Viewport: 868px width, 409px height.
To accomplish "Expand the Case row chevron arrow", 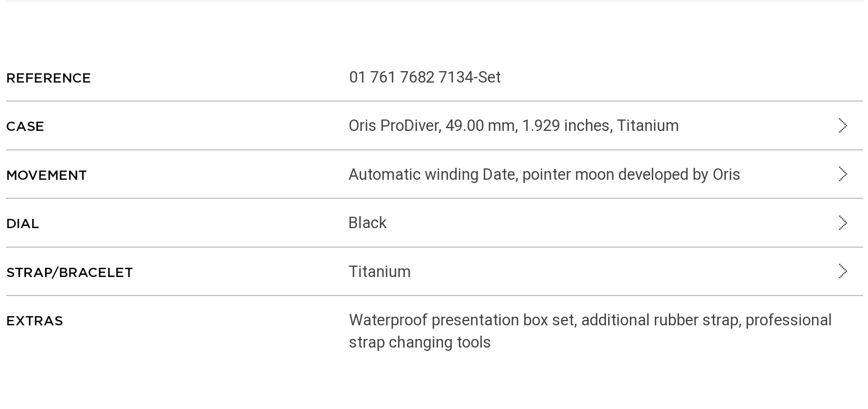I will (843, 125).
